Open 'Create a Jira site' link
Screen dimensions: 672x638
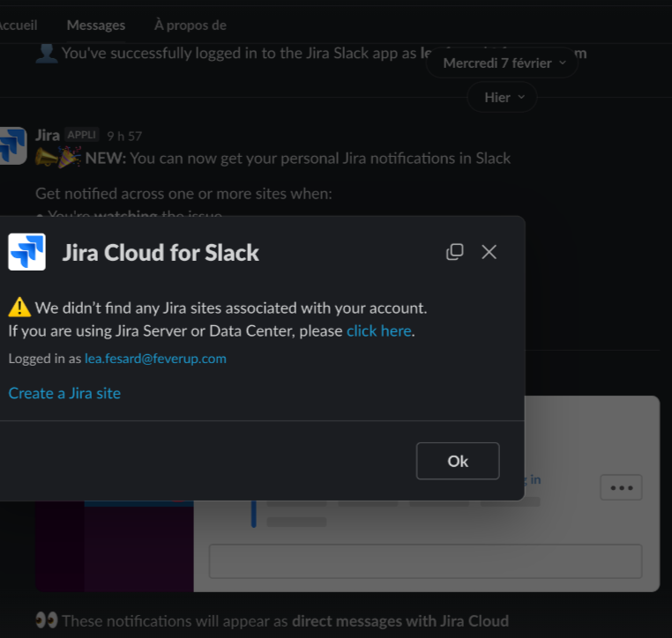pos(64,393)
